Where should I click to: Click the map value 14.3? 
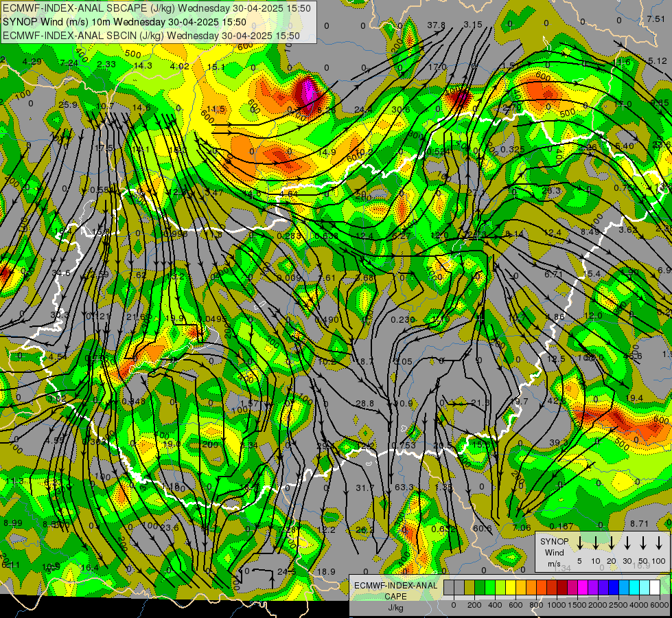coord(143,66)
